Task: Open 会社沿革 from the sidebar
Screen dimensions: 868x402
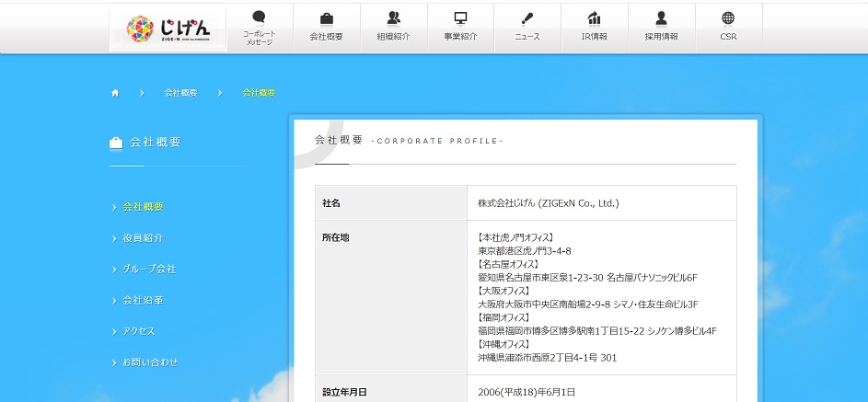Action: (143, 301)
